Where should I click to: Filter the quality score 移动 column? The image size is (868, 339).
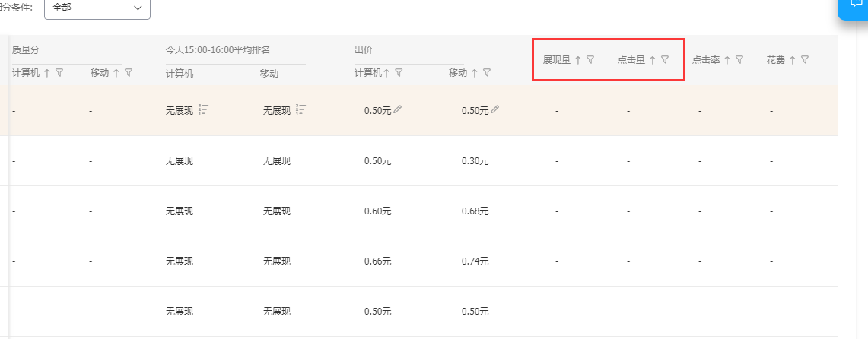(129, 72)
